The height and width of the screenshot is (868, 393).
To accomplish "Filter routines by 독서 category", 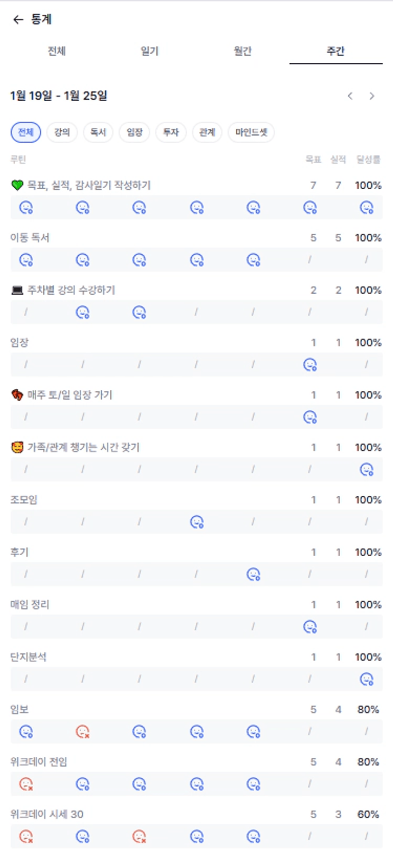I will pyautogui.click(x=98, y=132).
